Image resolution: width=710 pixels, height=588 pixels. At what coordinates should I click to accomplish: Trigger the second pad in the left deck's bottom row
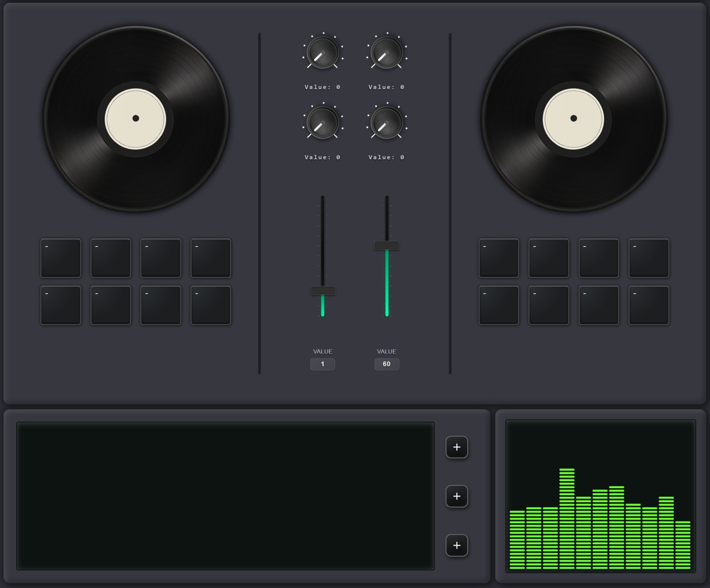[x=110, y=304]
